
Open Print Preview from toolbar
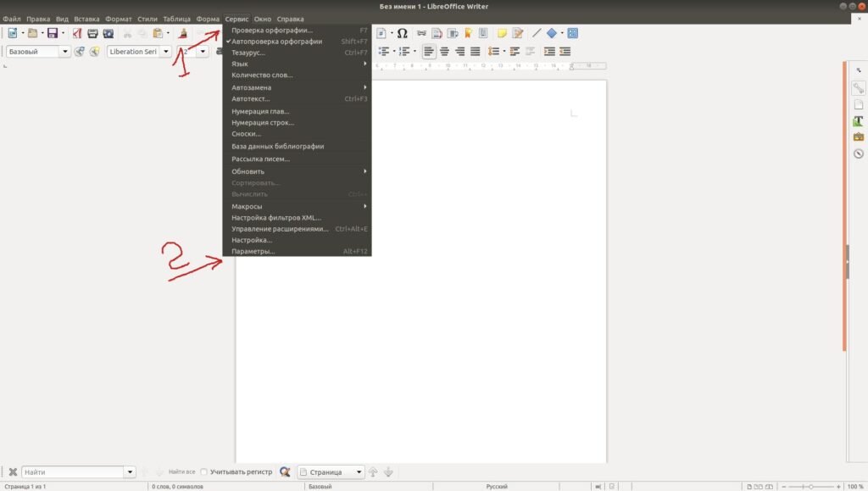pyautogui.click(x=108, y=33)
